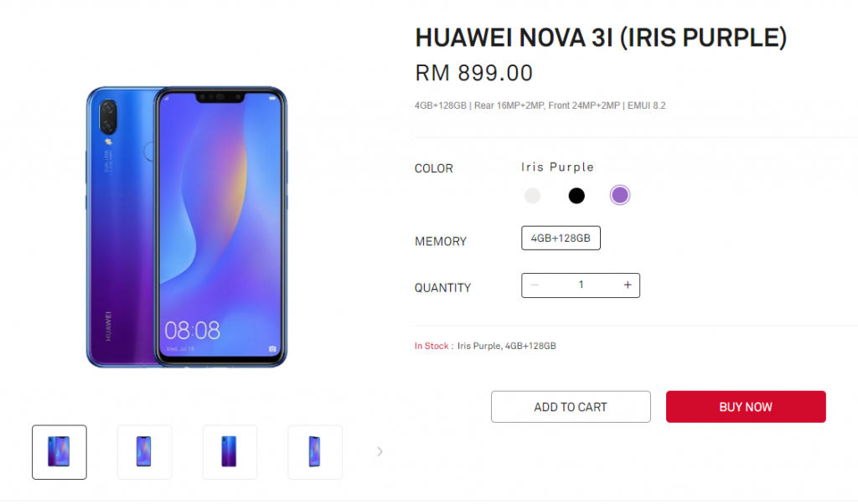View the second thumbnail showing the front
The width and height of the screenshot is (858, 504).
pyautogui.click(x=144, y=452)
